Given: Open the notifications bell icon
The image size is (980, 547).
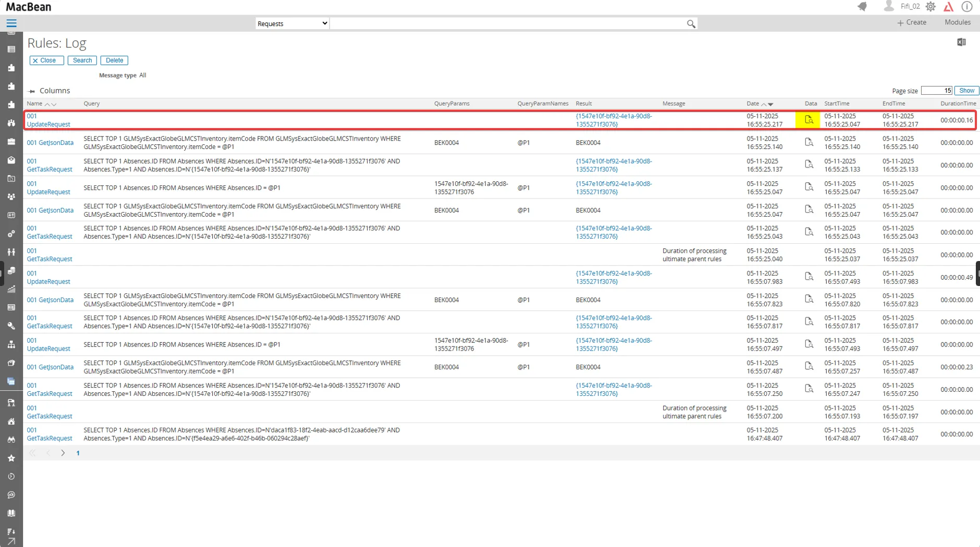Looking at the screenshot, I should (x=863, y=7).
